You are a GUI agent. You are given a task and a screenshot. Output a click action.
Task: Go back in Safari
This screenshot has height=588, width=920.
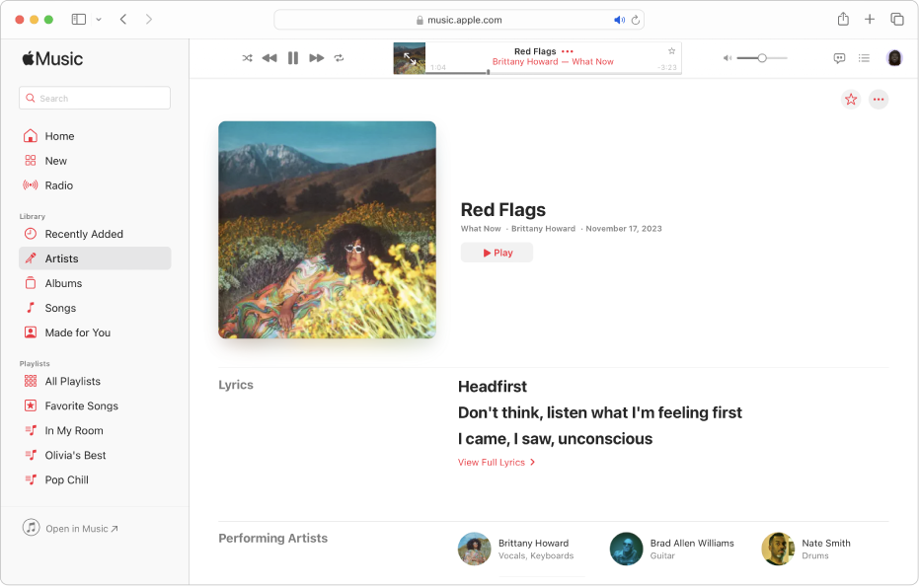pyautogui.click(x=123, y=20)
